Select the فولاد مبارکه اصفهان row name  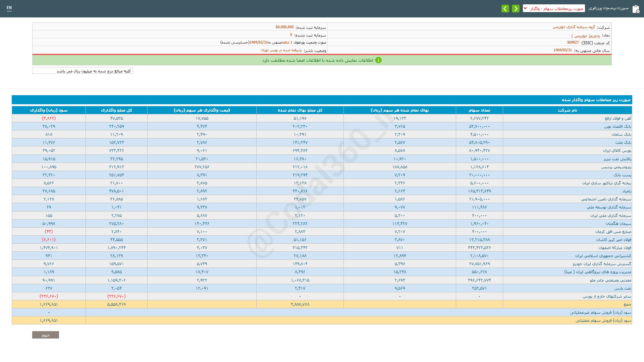tap(615, 248)
